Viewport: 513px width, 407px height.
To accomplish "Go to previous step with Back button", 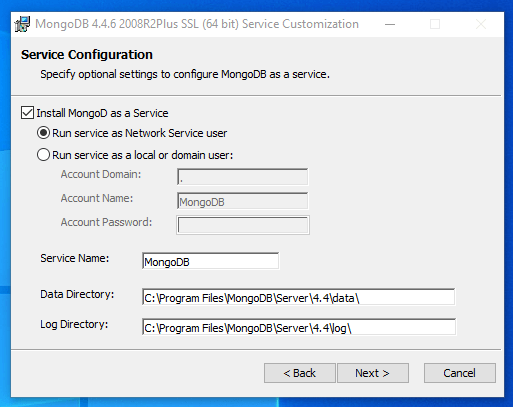I will [x=300, y=373].
